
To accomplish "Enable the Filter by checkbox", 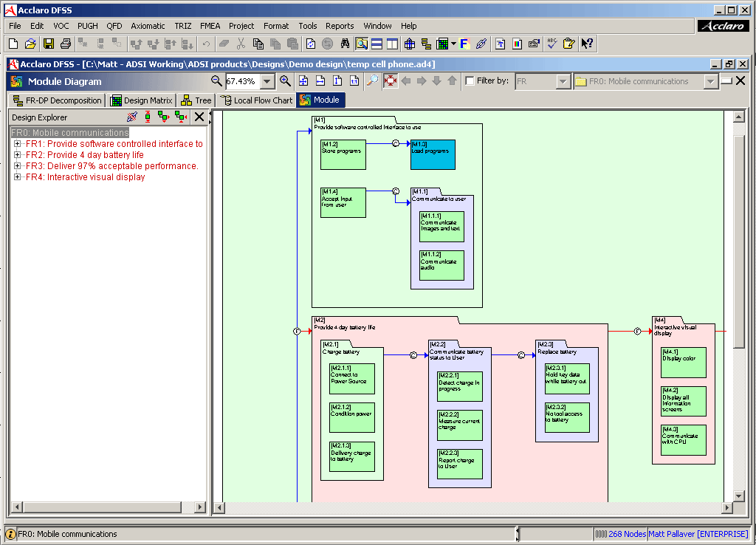I will click(470, 81).
